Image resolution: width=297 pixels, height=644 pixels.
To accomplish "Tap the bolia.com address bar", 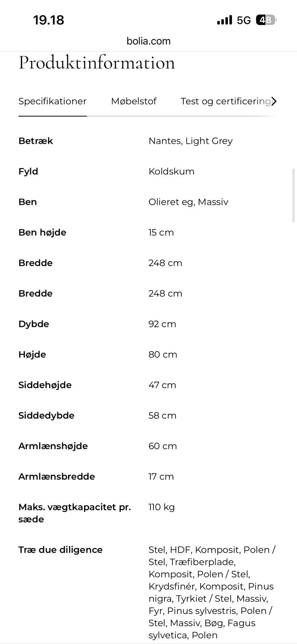I will click(148, 41).
